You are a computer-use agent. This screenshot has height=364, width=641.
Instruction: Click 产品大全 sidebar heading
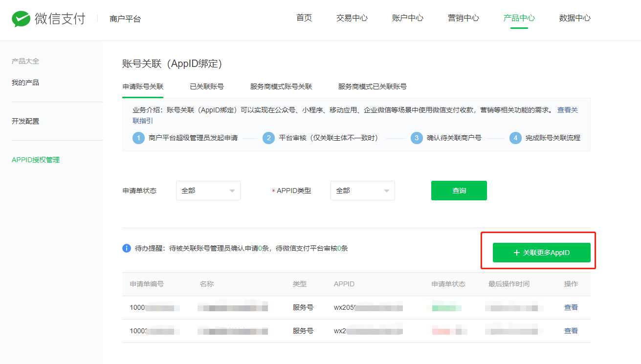click(25, 61)
